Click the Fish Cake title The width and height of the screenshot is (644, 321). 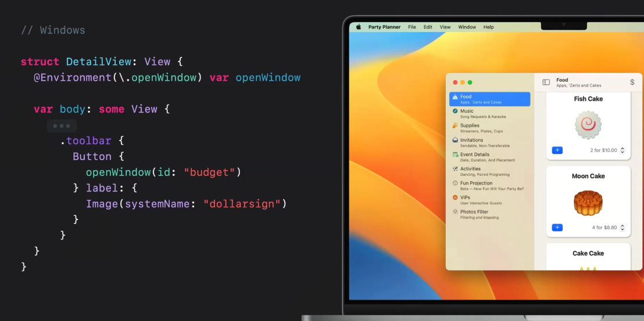(x=588, y=99)
